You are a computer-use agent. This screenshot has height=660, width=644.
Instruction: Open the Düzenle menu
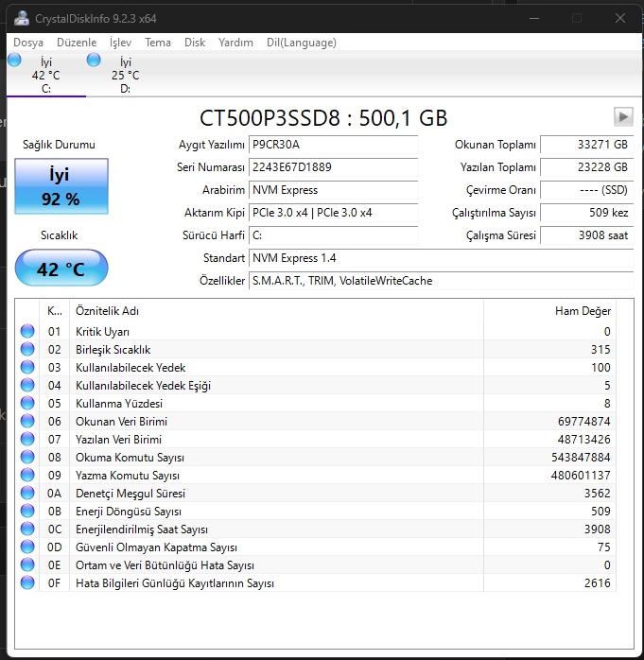77,43
